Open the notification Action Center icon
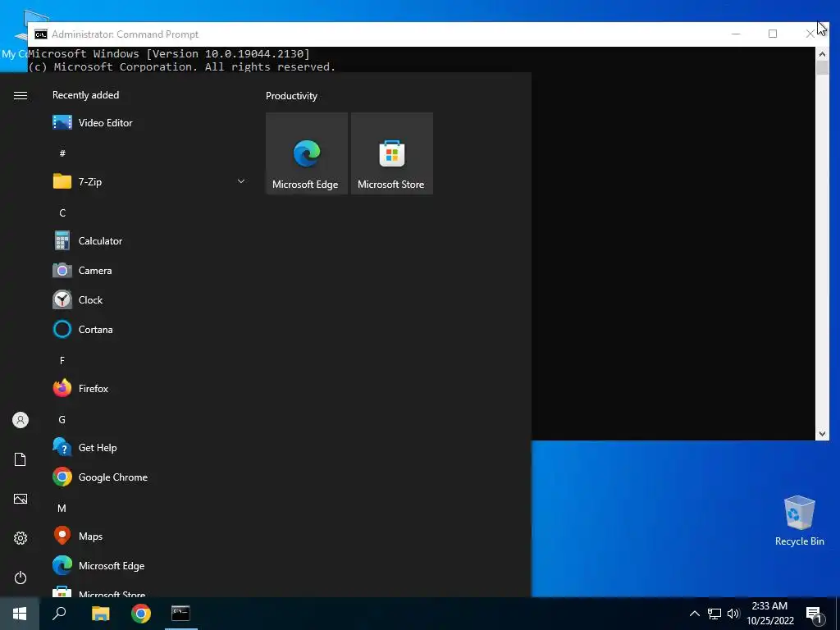 click(815, 614)
